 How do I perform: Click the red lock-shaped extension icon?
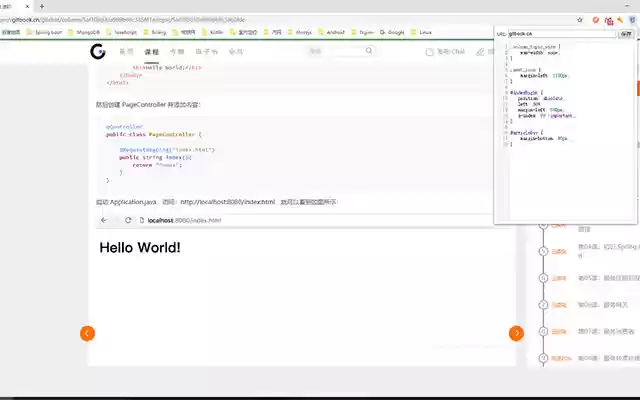pos(609,20)
